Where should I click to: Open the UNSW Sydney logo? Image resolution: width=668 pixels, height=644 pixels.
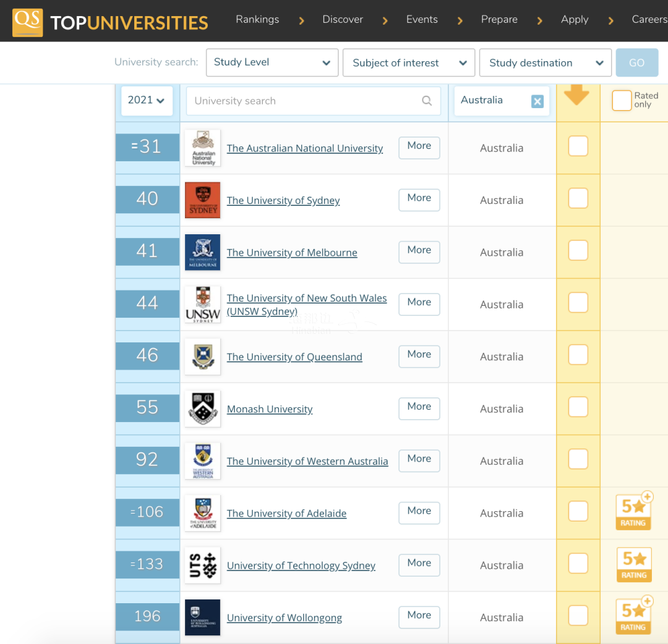coord(203,304)
